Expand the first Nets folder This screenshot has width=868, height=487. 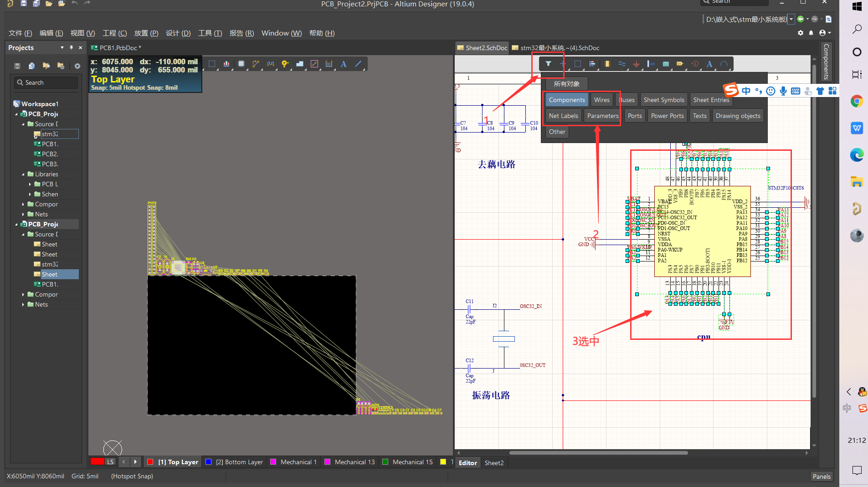click(x=23, y=214)
